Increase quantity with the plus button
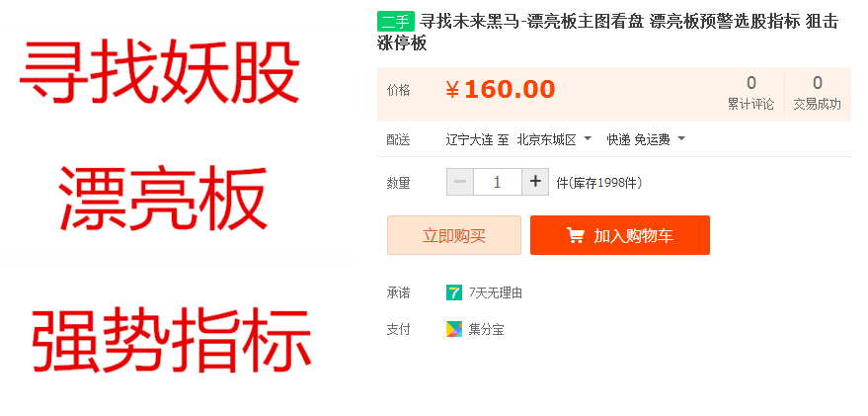This screenshot has height=416, width=868. pos(535,182)
